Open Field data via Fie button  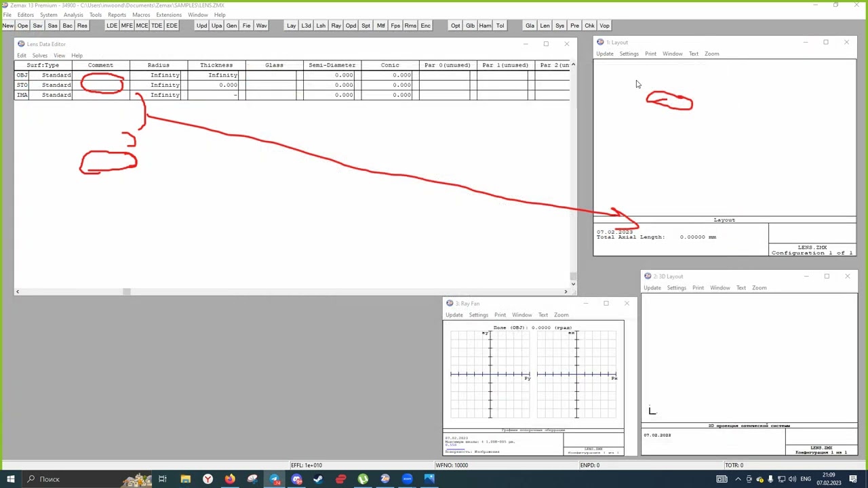click(x=247, y=26)
